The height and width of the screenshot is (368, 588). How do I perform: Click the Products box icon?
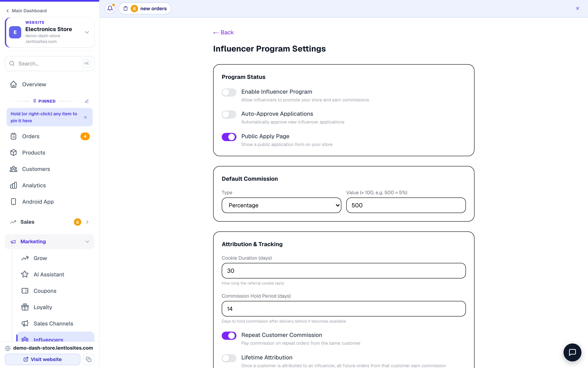click(x=13, y=153)
